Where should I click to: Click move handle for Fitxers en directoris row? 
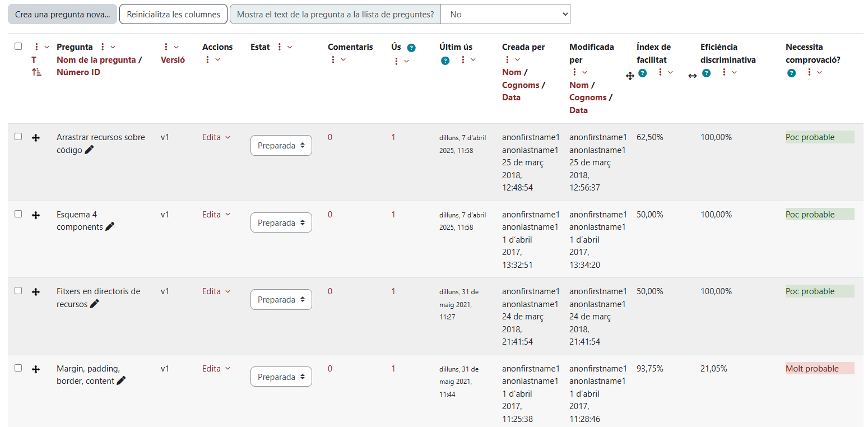click(x=36, y=292)
